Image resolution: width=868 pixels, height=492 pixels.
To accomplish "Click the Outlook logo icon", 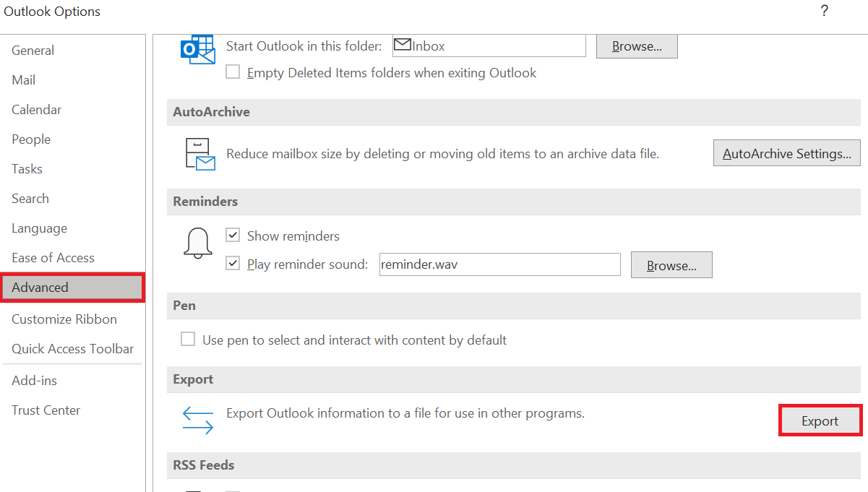I will point(197,49).
